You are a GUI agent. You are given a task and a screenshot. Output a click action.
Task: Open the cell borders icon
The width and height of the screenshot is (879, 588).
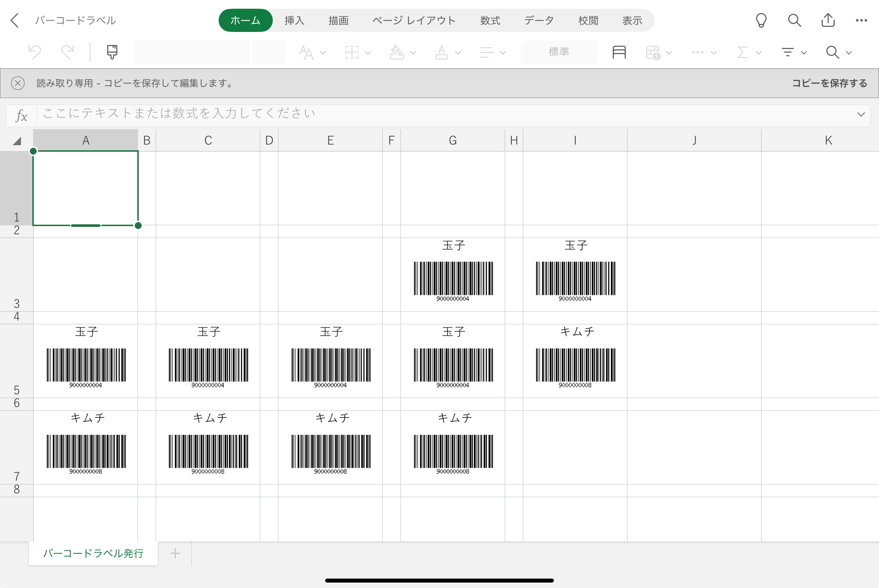tap(352, 53)
